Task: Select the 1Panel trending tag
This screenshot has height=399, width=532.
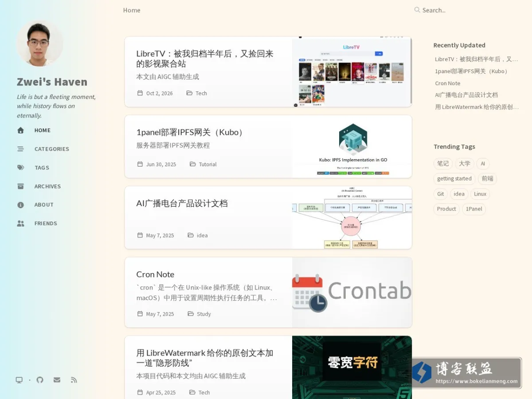Action: point(474,209)
